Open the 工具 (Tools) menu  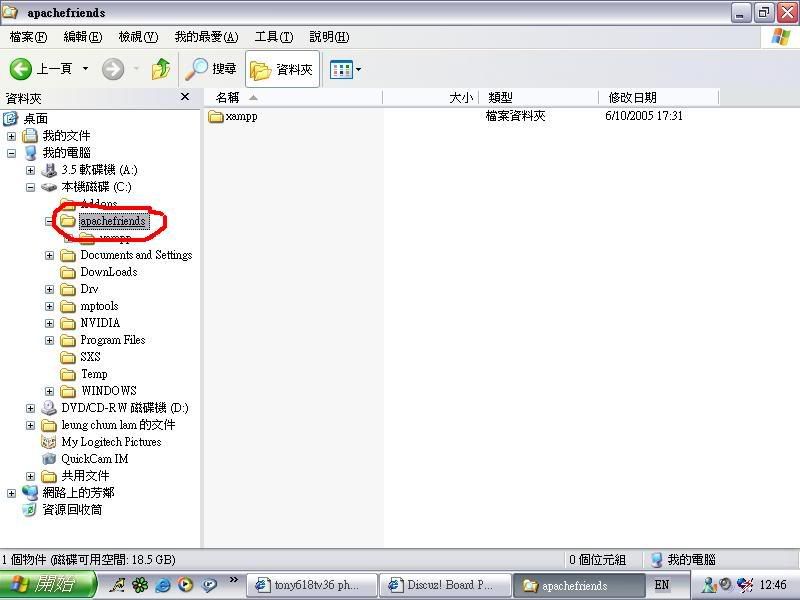(x=273, y=37)
